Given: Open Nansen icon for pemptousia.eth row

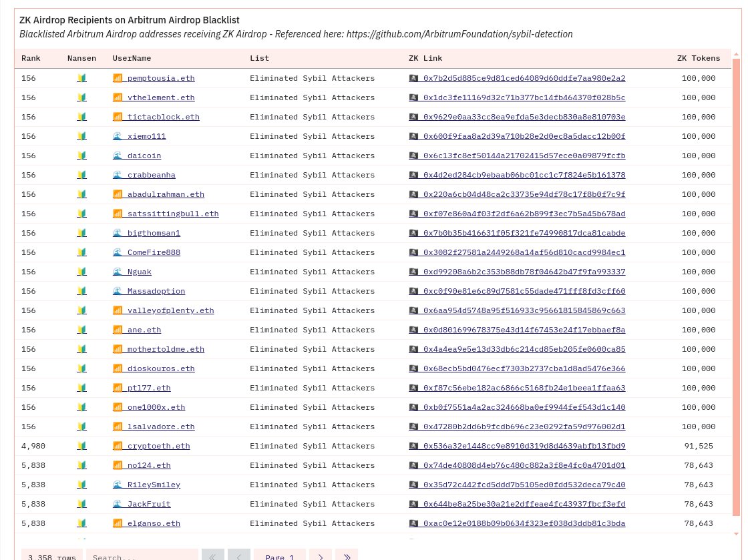Looking at the screenshot, I should tap(82, 77).
